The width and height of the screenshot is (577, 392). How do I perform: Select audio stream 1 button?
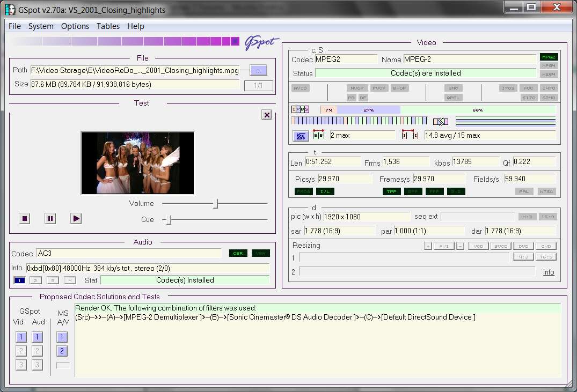coord(19,280)
